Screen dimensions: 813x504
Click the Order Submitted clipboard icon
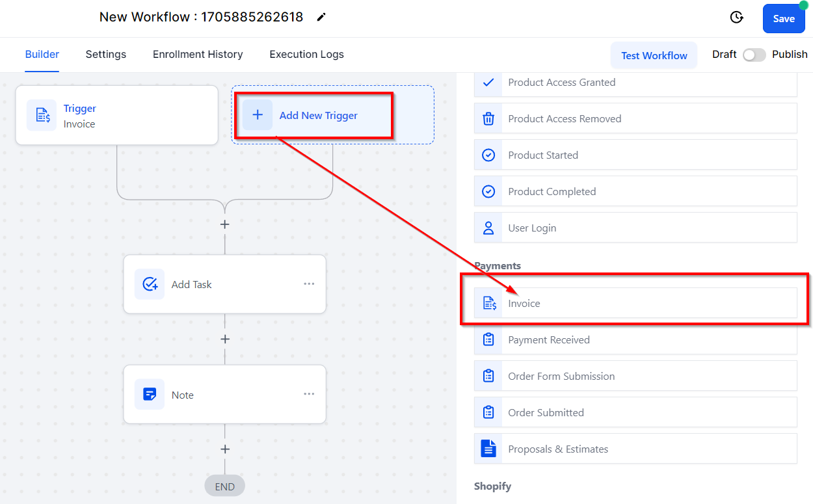click(488, 413)
